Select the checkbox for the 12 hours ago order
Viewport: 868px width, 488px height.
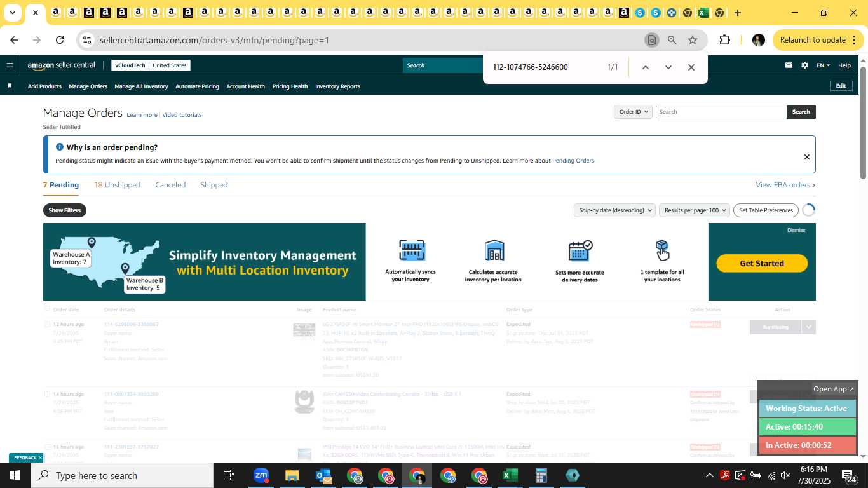46,324
